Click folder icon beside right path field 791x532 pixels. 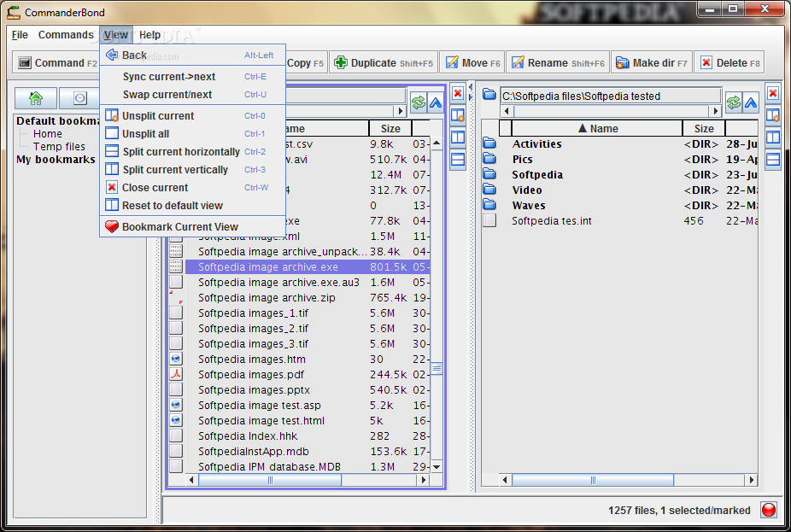coord(489,94)
